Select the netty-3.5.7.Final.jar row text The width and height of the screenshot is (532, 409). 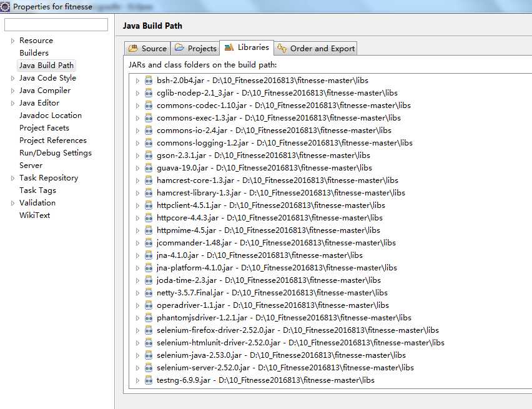pos(272,293)
